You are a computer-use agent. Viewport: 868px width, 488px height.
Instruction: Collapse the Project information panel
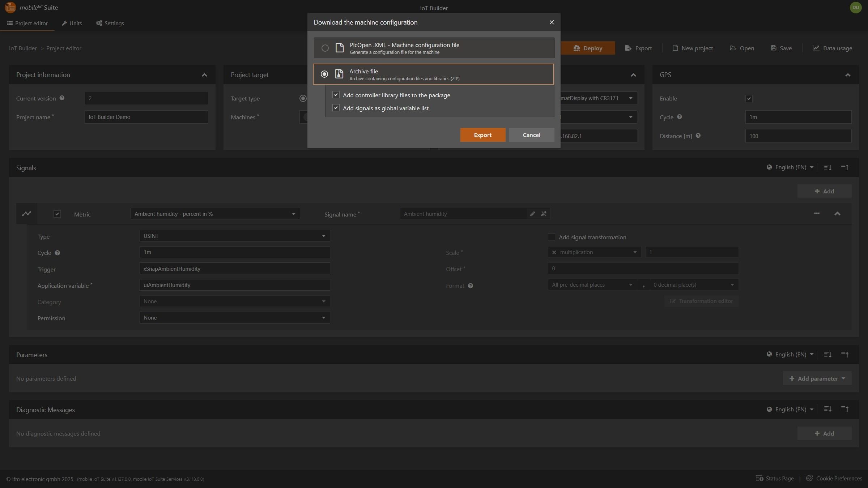(204, 75)
